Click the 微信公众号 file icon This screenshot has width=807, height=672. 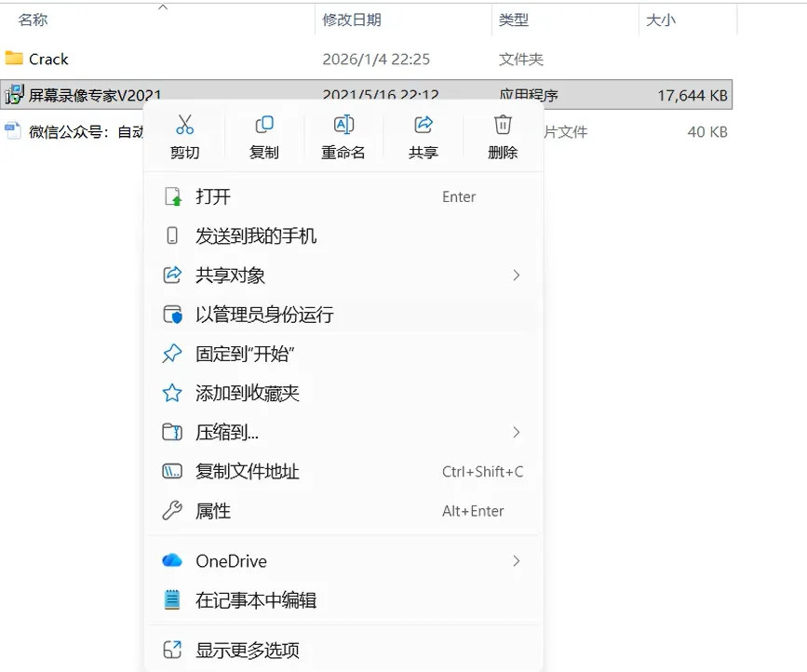13,130
